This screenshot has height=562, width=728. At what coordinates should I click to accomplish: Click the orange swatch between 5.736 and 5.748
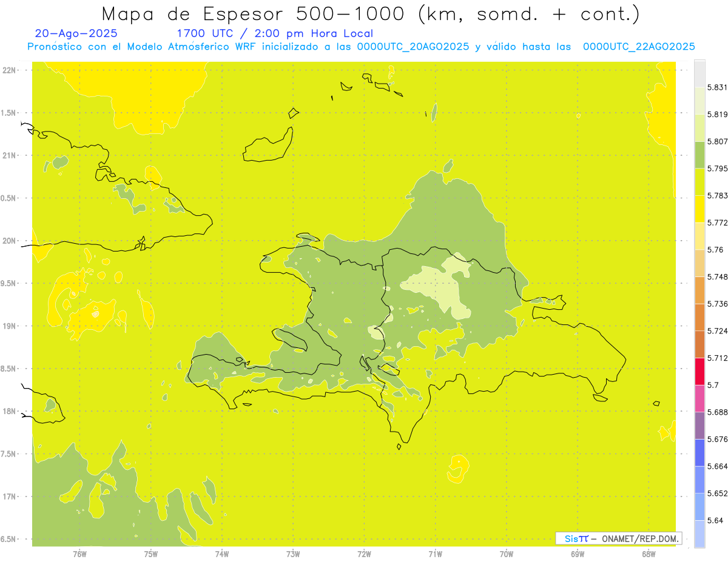tap(699, 290)
